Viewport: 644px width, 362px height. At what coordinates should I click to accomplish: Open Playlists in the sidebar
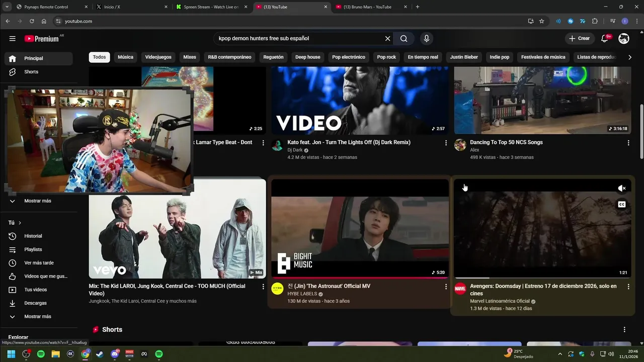[x=39, y=249]
